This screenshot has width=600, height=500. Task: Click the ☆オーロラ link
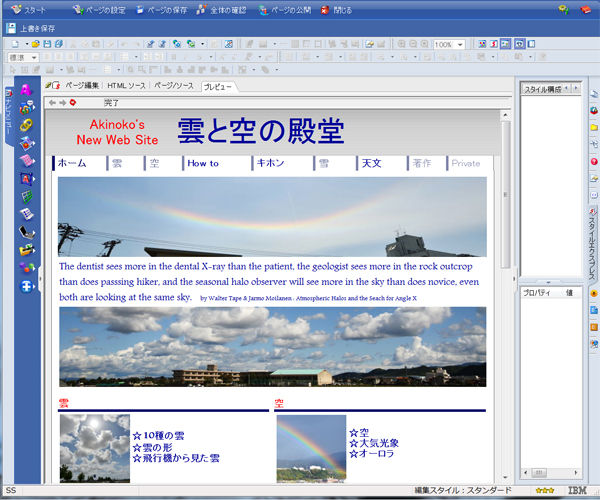point(372,454)
